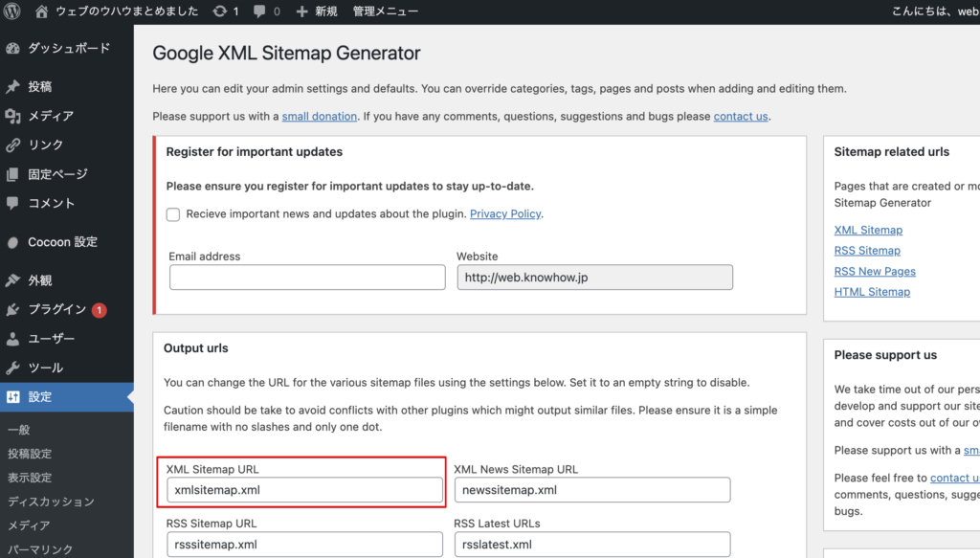Click the 新規 label in the admin bar
Image resolution: width=980 pixels, height=558 pixels.
[325, 11]
